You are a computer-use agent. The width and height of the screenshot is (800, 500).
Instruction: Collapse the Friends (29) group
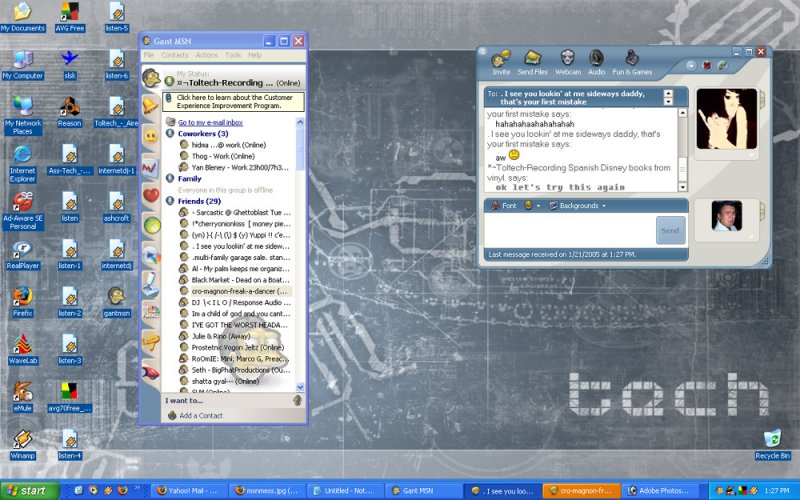click(x=170, y=201)
